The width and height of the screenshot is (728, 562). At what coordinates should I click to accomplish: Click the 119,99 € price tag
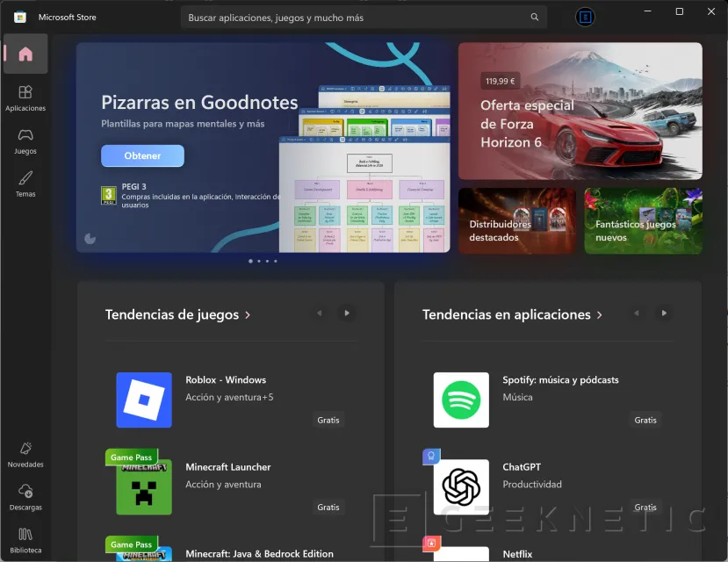[x=500, y=81]
